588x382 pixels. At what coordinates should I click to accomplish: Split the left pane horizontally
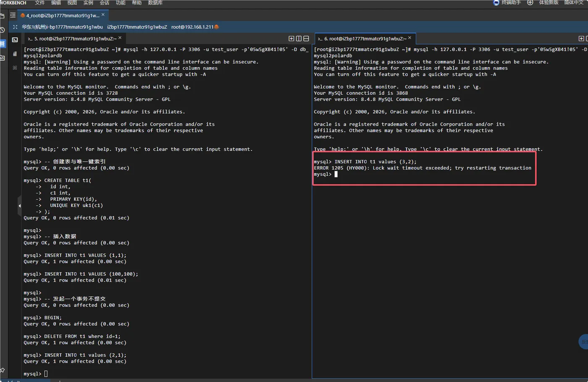click(x=306, y=39)
